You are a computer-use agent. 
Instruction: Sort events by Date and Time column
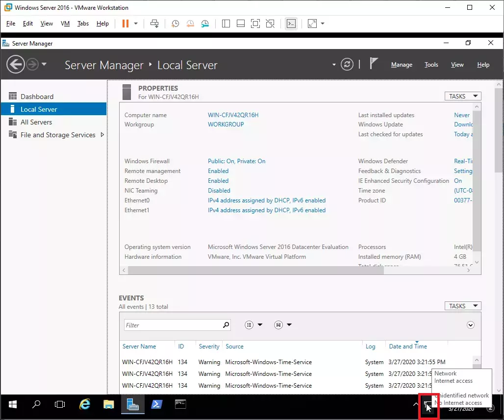408,346
